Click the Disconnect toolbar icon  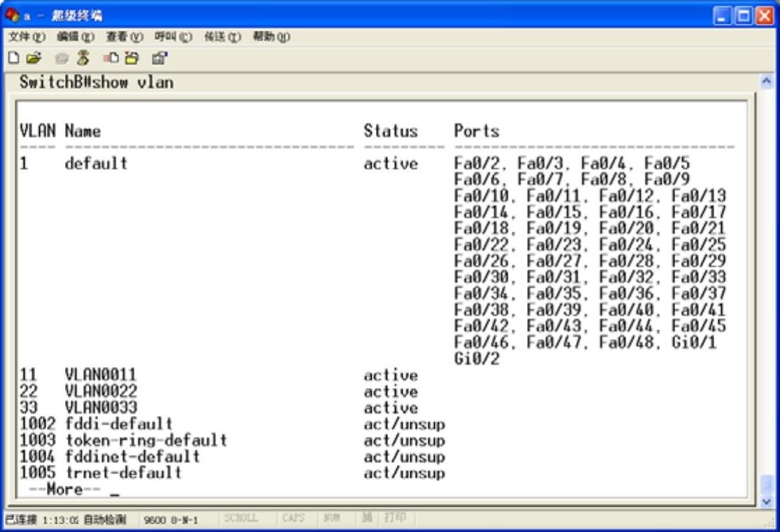point(82,58)
